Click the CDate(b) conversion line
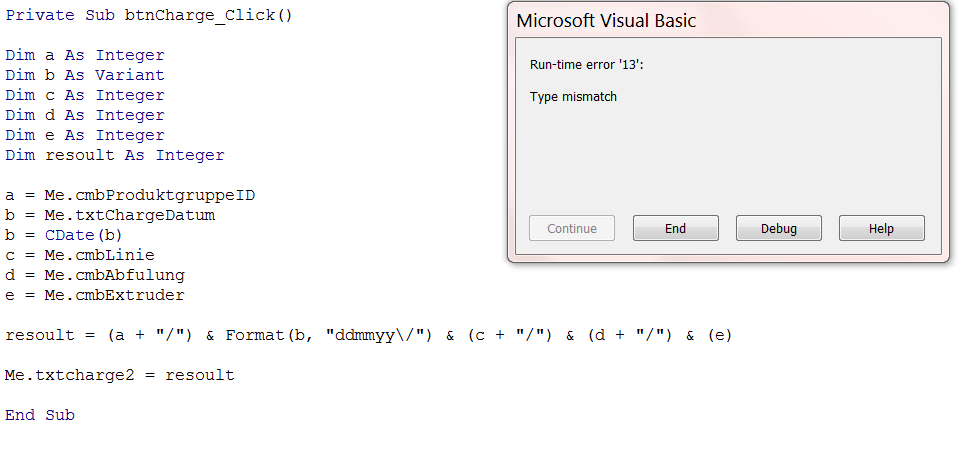This screenshot has width=971, height=464. tap(64, 235)
